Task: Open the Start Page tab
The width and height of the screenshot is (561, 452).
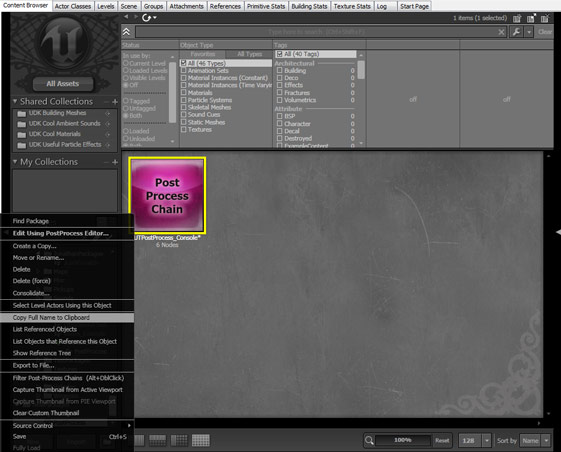Action: click(x=414, y=6)
